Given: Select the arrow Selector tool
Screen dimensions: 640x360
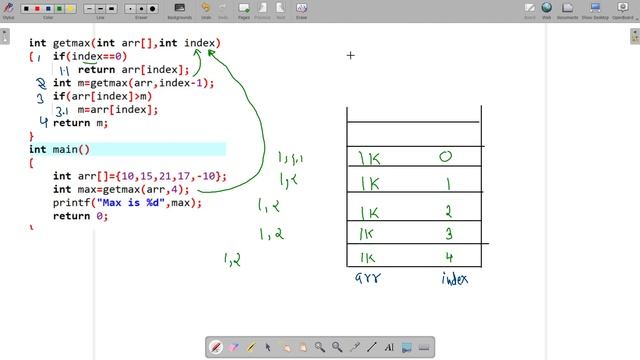Looking at the screenshot, I should (268, 347).
